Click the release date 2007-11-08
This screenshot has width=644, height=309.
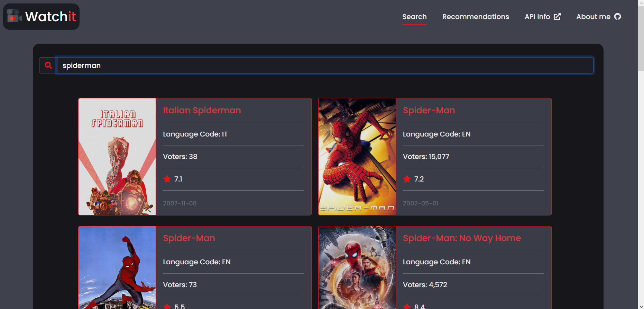tap(180, 203)
